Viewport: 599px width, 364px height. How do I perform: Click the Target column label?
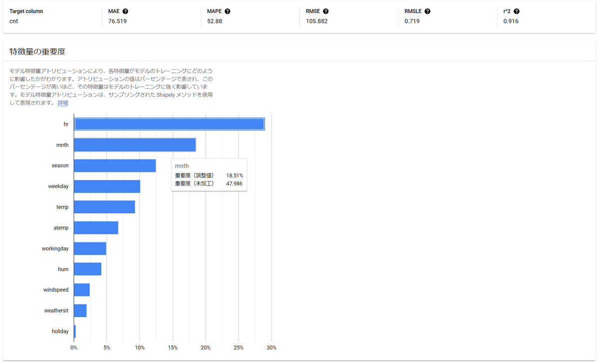click(x=26, y=11)
